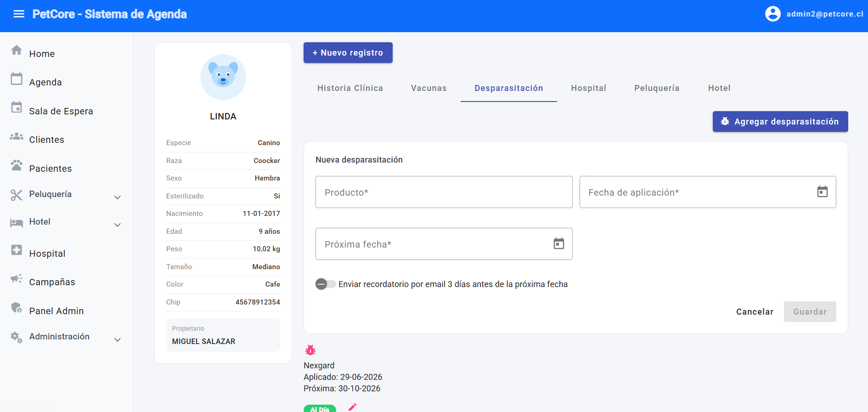Open the Peluquería tab
868x412 pixels.
tap(657, 88)
